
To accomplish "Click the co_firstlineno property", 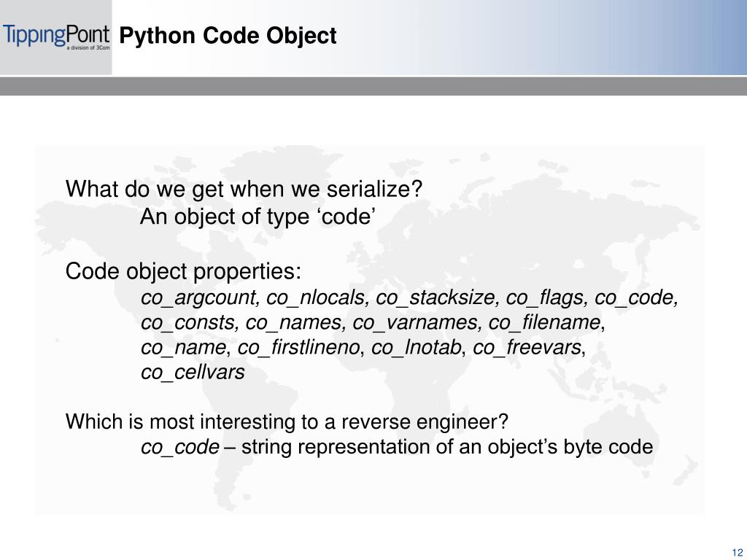I will 298,348.
